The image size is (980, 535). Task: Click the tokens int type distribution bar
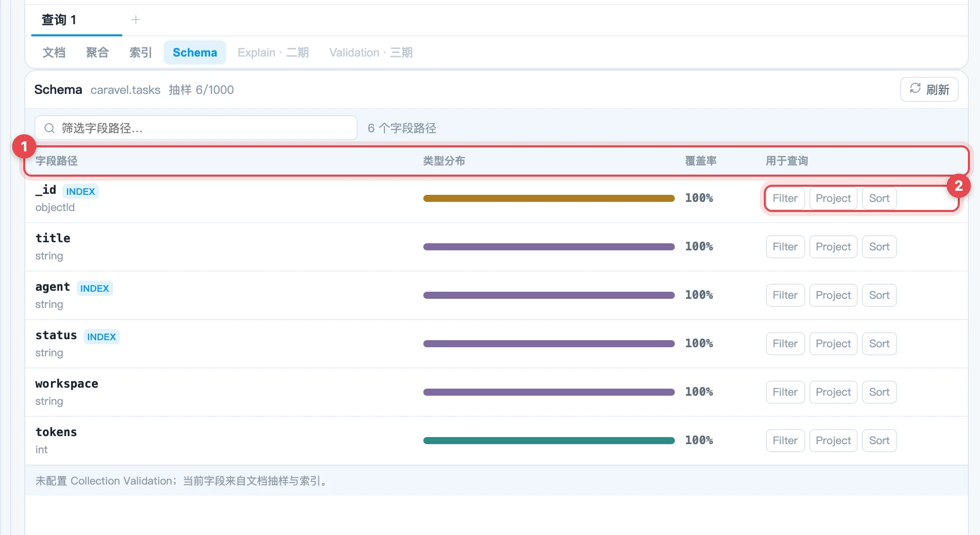coord(549,441)
